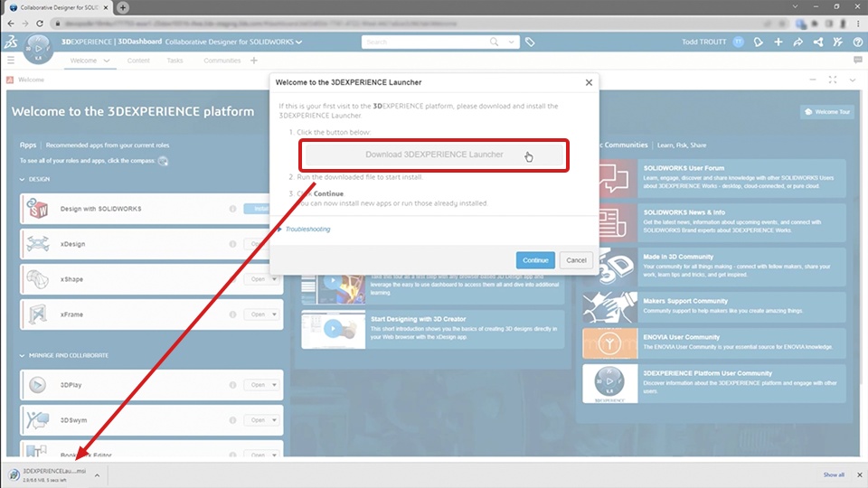This screenshot has width=868, height=488.
Task: Open the xShape Open button dropdown
Action: 274,279
